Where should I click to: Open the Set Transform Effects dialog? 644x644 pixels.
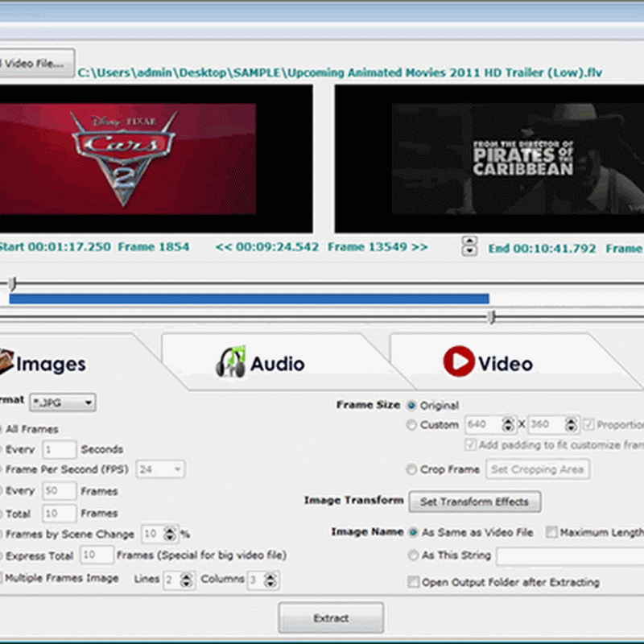point(474,502)
